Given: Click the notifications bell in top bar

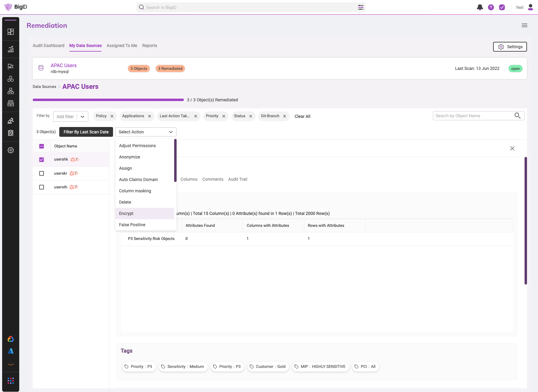Looking at the screenshot, I should pos(480,7).
